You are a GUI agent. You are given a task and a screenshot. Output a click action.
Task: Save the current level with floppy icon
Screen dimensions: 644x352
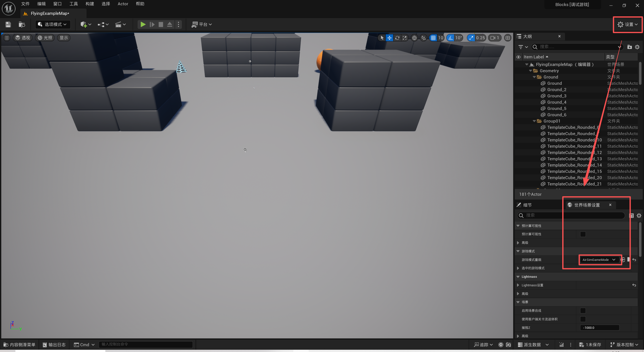(x=8, y=24)
